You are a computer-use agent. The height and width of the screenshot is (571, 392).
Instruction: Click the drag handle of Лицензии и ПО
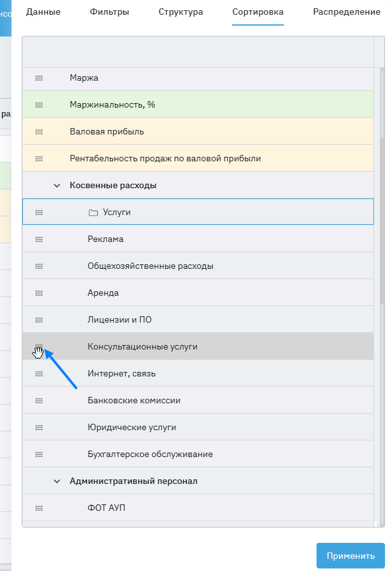39,320
